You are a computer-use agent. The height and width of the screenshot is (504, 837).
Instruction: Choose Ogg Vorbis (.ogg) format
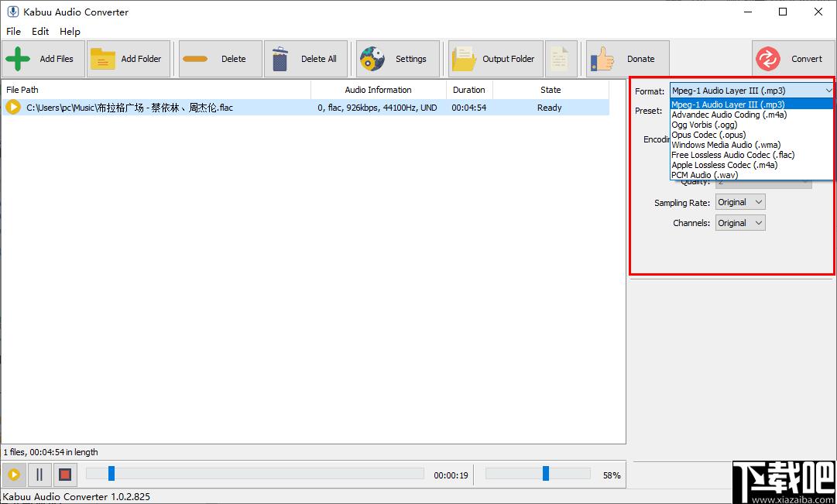click(x=752, y=125)
